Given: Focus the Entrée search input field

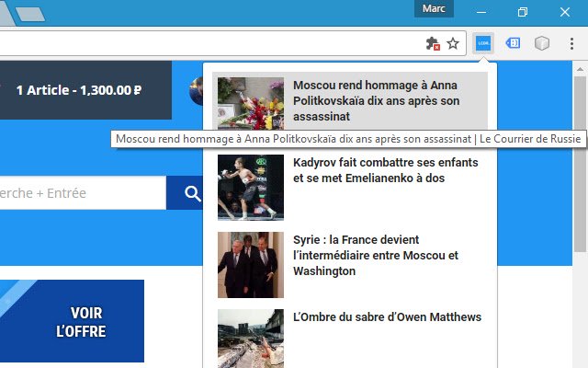Looking at the screenshot, I should [x=83, y=193].
